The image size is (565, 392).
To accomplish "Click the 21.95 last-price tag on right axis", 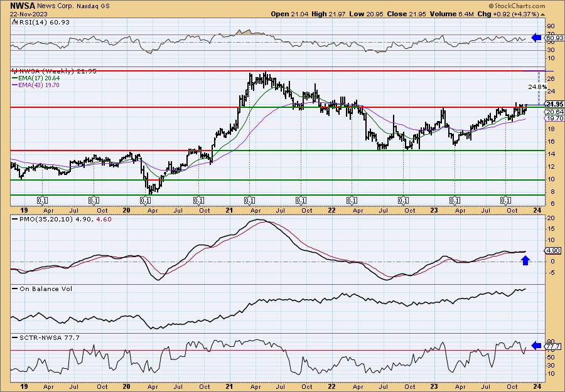I will (554, 104).
